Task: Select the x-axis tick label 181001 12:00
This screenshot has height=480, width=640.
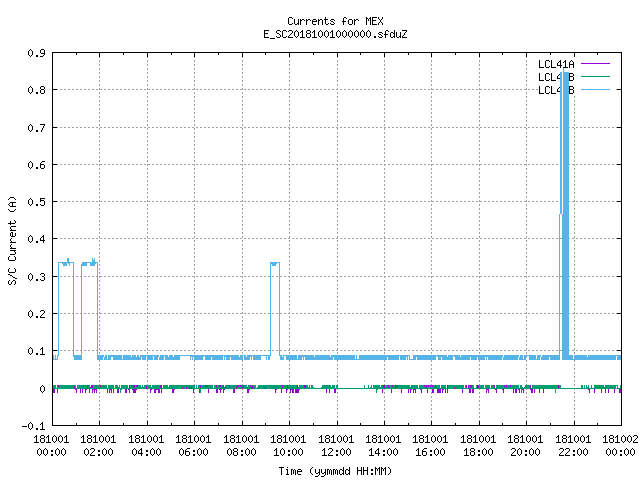Action: click(x=336, y=446)
